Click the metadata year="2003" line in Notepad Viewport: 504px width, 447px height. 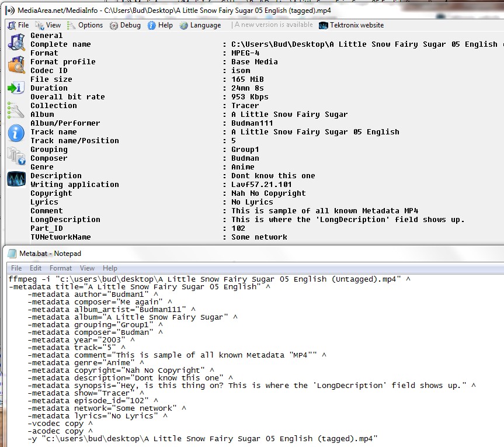81,340
